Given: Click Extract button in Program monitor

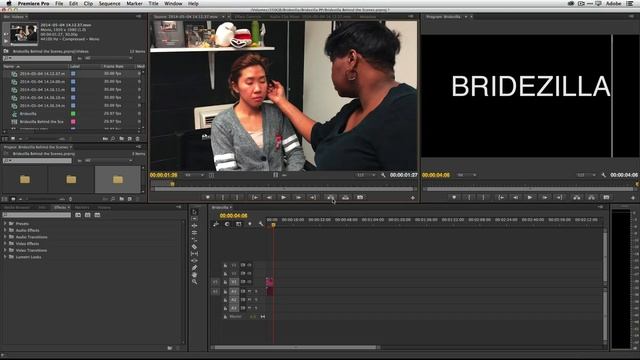Looking at the screenshot, I should coord(591,197).
